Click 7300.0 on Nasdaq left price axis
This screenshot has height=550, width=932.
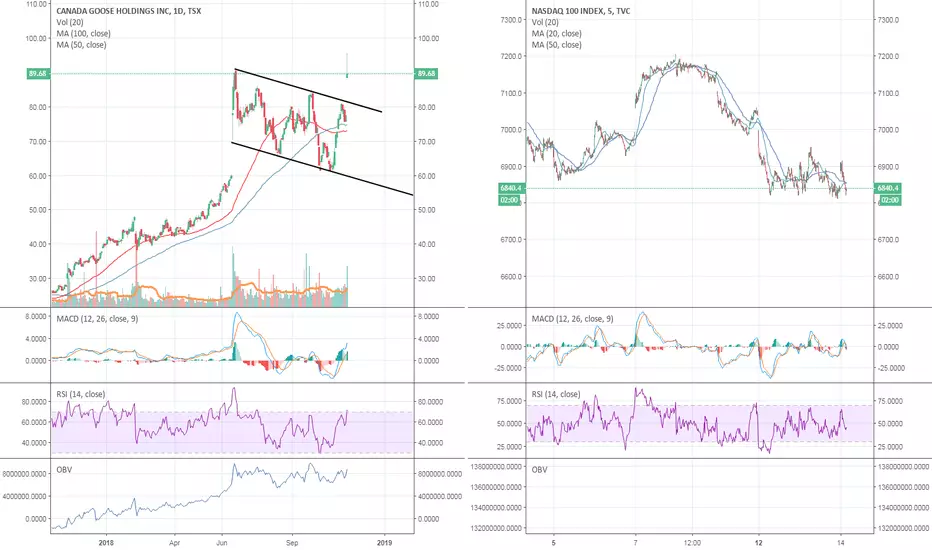click(x=511, y=20)
